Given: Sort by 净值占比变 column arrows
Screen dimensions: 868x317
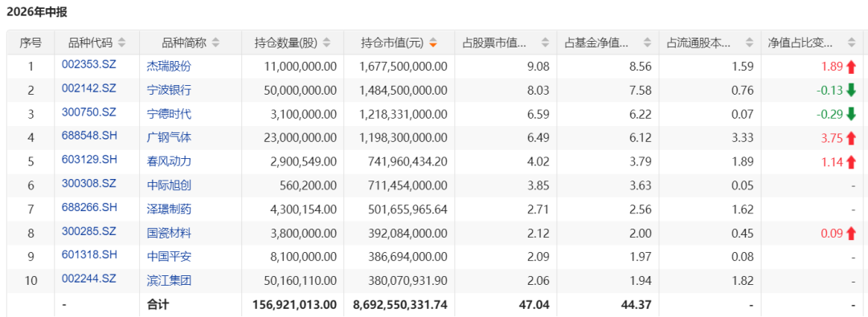Looking at the screenshot, I should tap(852, 43).
